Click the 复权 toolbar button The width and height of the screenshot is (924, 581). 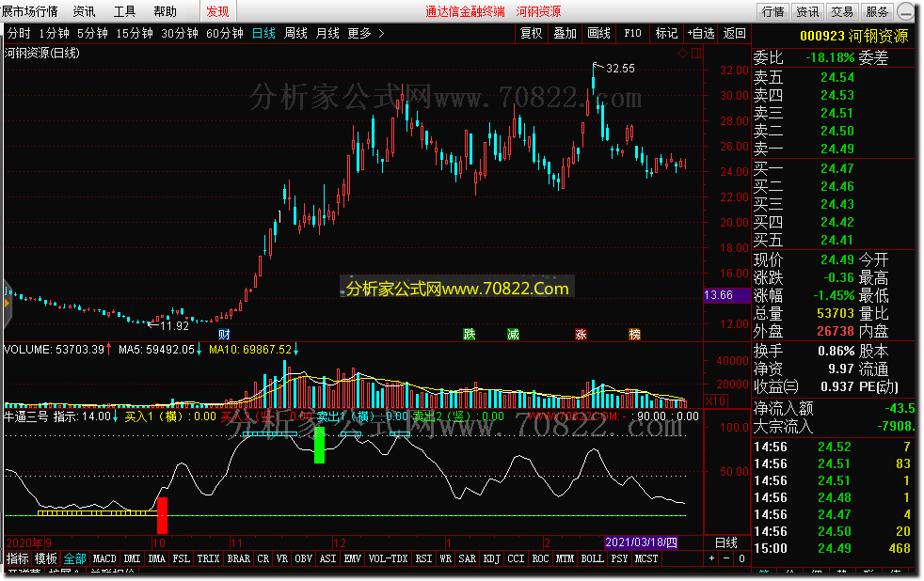tap(531, 34)
